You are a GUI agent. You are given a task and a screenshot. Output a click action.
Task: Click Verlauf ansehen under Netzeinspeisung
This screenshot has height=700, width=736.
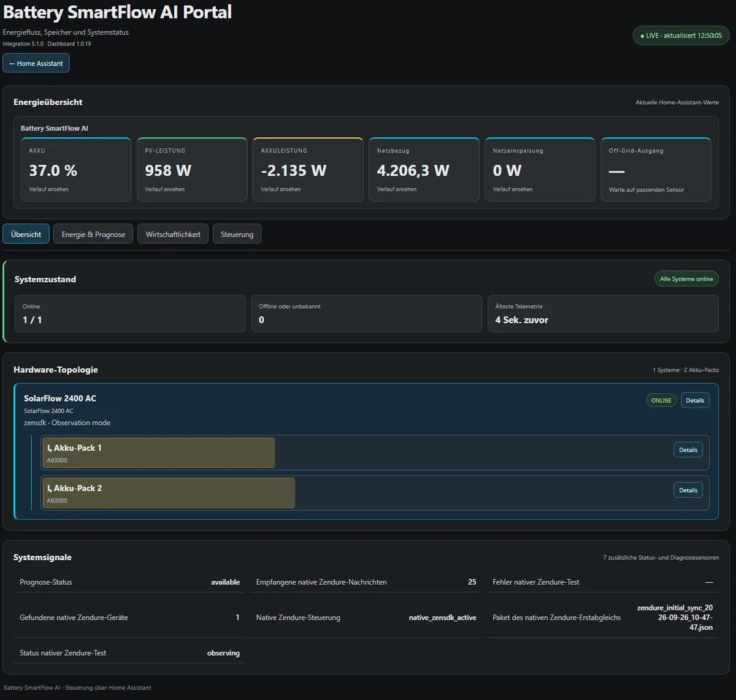tap(512, 189)
